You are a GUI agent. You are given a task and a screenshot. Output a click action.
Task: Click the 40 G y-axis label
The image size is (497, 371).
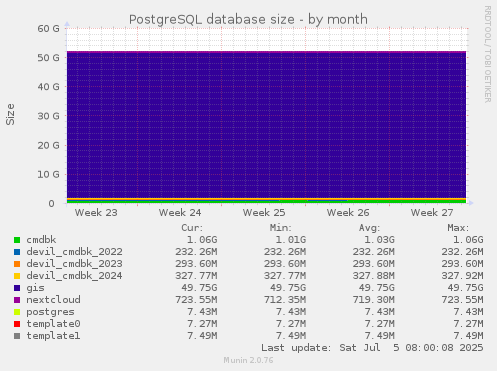pyautogui.click(x=48, y=87)
